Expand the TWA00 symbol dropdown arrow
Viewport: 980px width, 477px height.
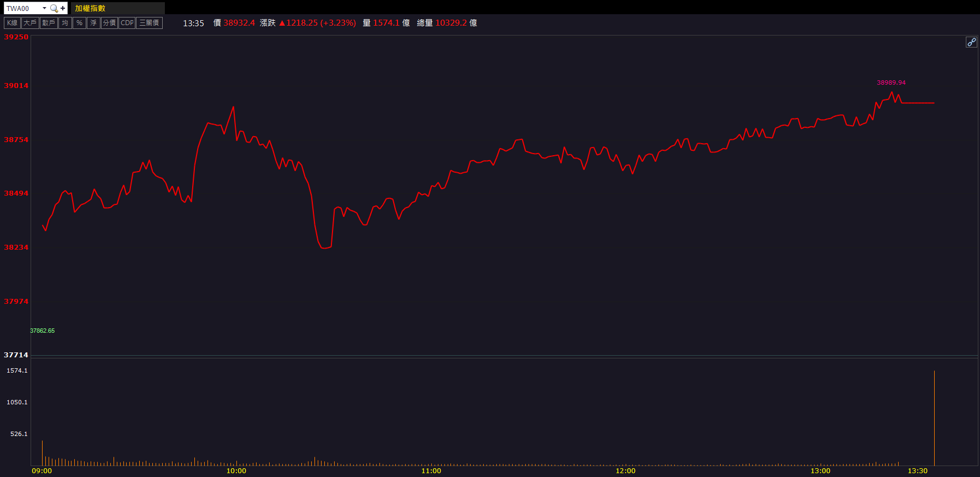pos(44,8)
